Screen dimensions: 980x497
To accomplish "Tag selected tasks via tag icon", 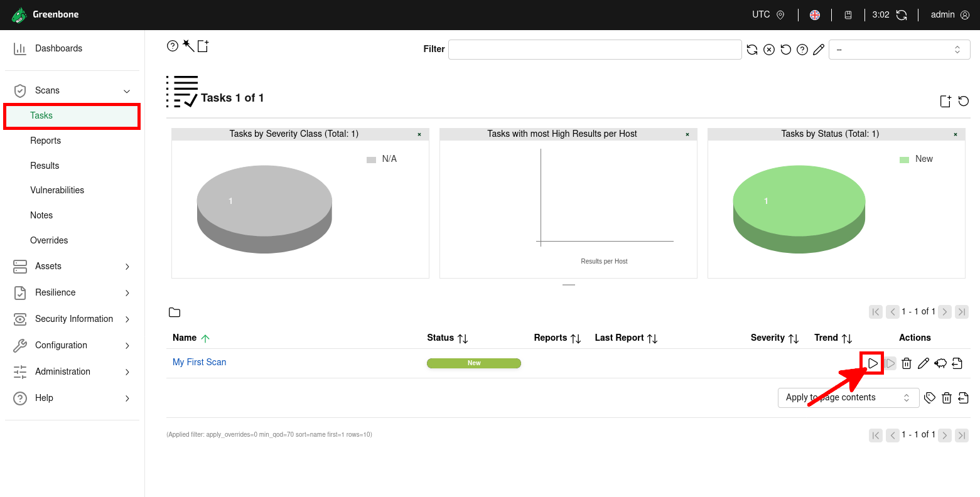I will pos(930,397).
